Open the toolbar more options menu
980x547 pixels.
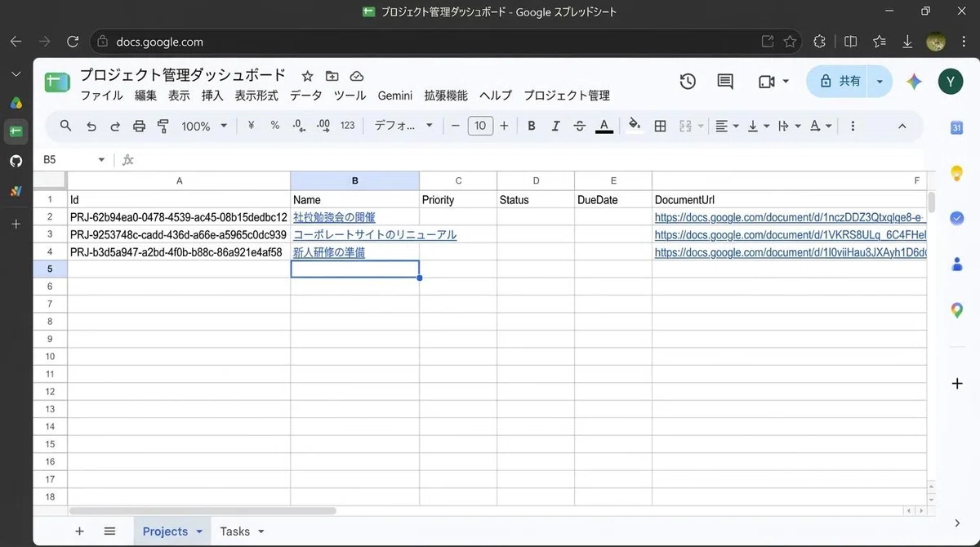point(853,126)
